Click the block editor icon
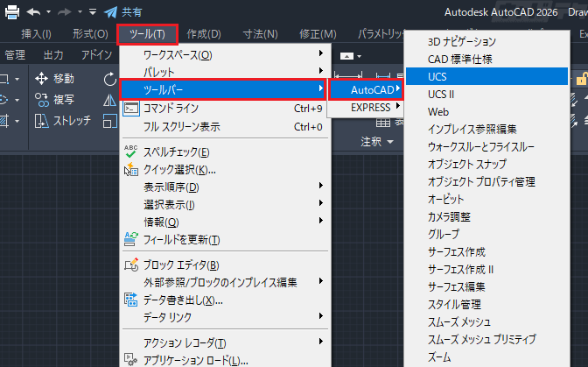 [131, 265]
